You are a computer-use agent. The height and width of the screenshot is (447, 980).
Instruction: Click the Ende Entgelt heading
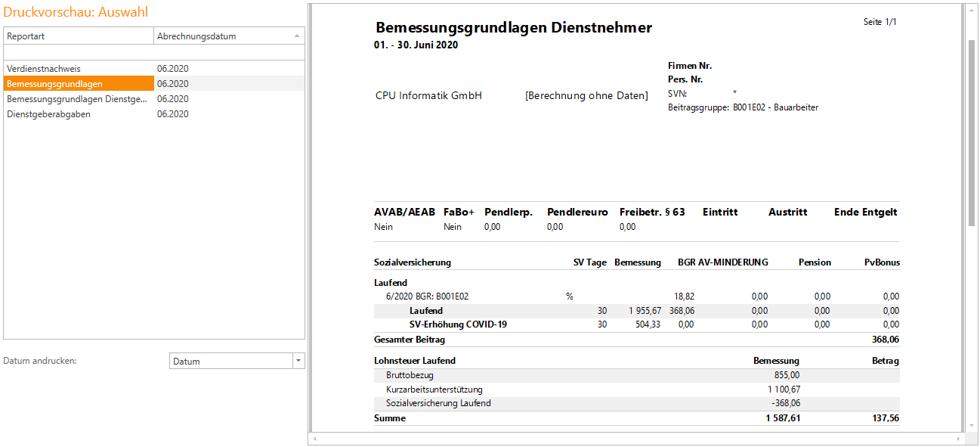click(866, 213)
